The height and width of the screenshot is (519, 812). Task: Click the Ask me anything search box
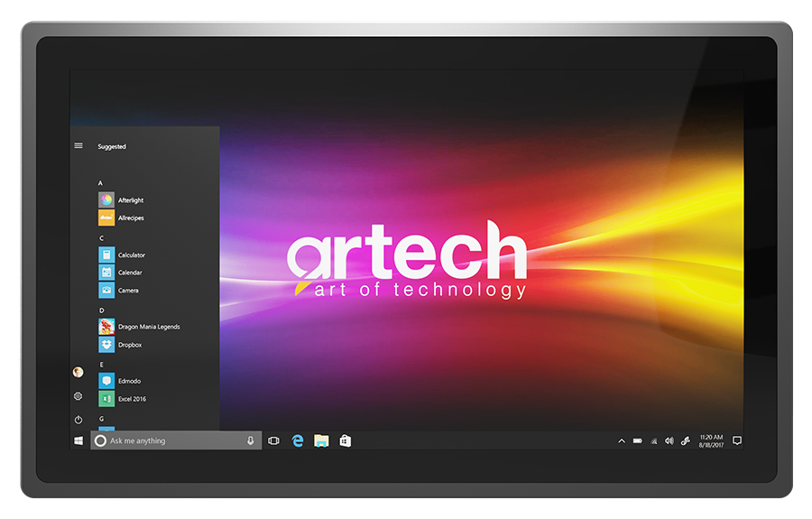coord(171,440)
